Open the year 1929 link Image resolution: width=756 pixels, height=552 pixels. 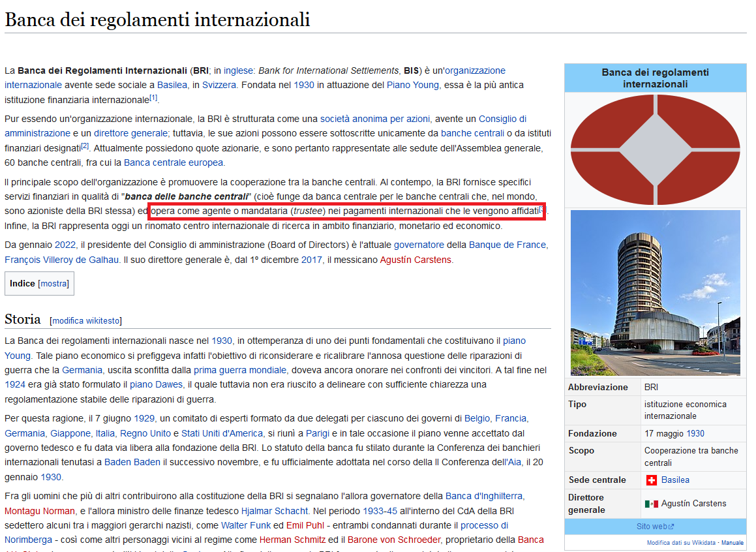[x=144, y=418]
